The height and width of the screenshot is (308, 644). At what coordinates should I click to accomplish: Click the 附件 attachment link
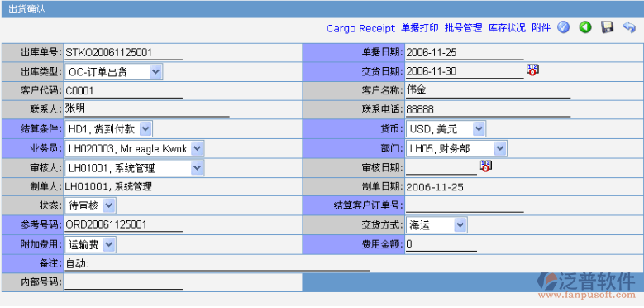tap(541, 28)
